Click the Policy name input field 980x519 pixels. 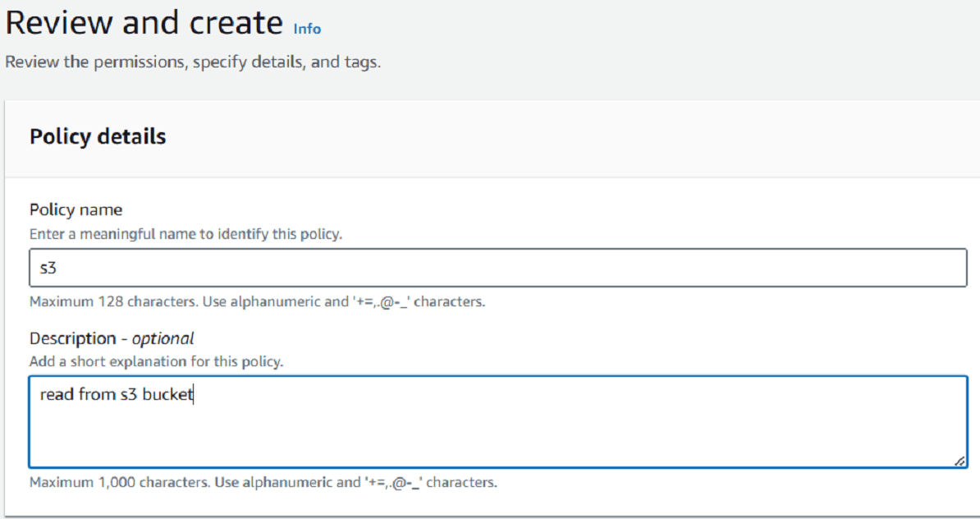(497, 268)
